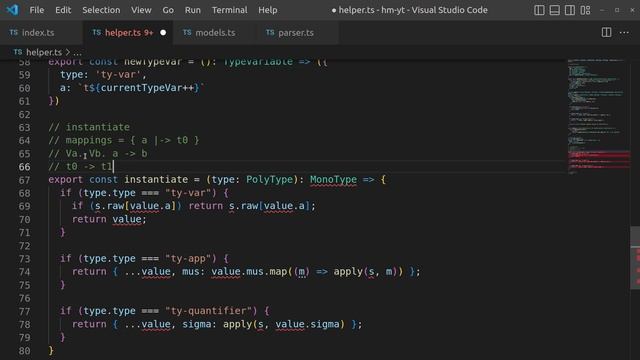Click the helper.ts breadcrumb
This screenshot has width=640, height=360.
[x=44, y=52]
